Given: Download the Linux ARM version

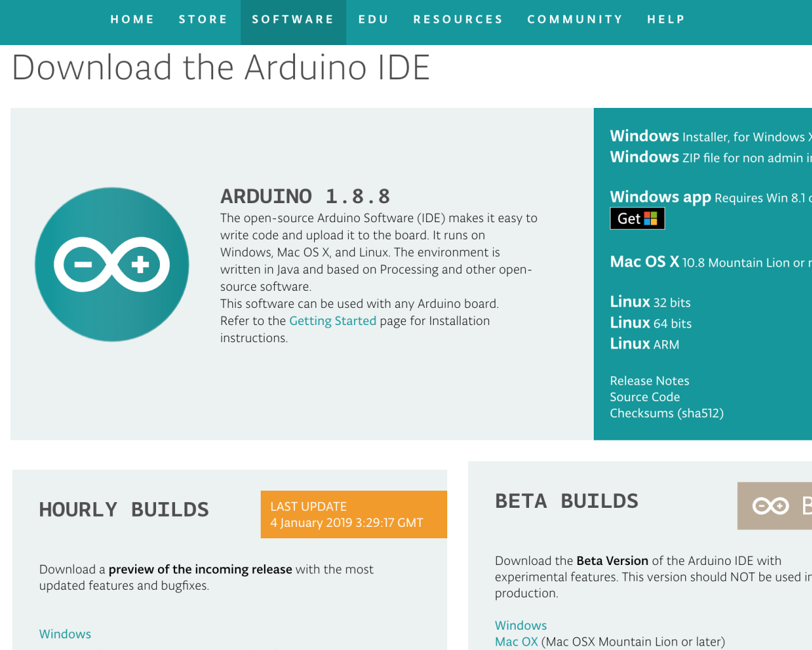Looking at the screenshot, I should point(645,344).
